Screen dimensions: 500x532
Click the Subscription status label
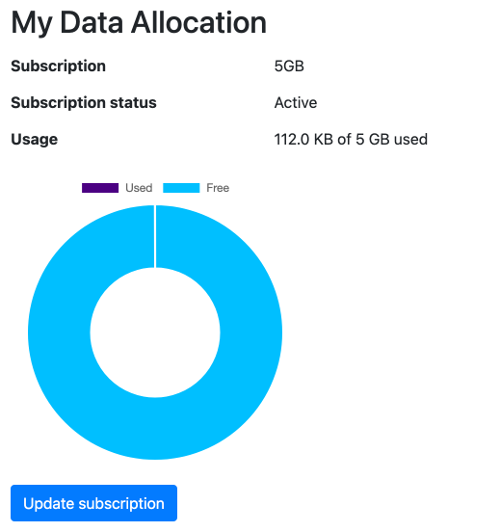(84, 102)
